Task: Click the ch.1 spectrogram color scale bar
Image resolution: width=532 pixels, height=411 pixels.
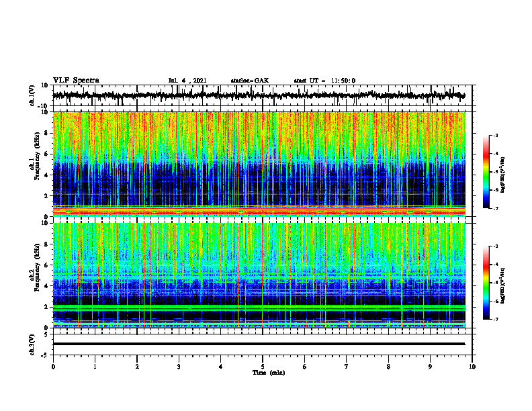Action: click(x=486, y=172)
